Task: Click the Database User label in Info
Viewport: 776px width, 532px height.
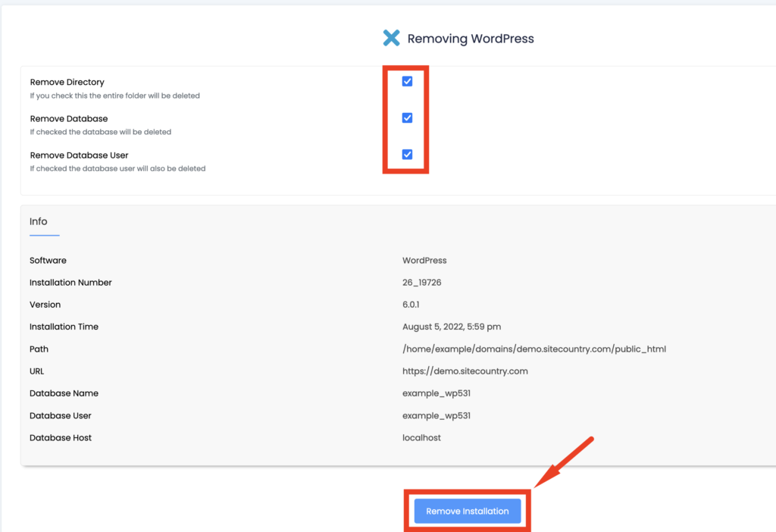Action: [x=61, y=416]
